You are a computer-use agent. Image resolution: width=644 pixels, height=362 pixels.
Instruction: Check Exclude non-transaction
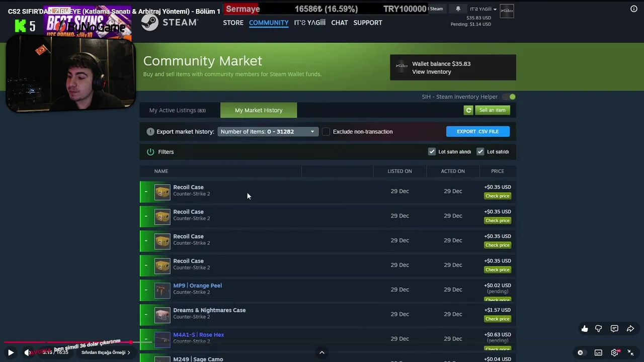click(326, 132)
